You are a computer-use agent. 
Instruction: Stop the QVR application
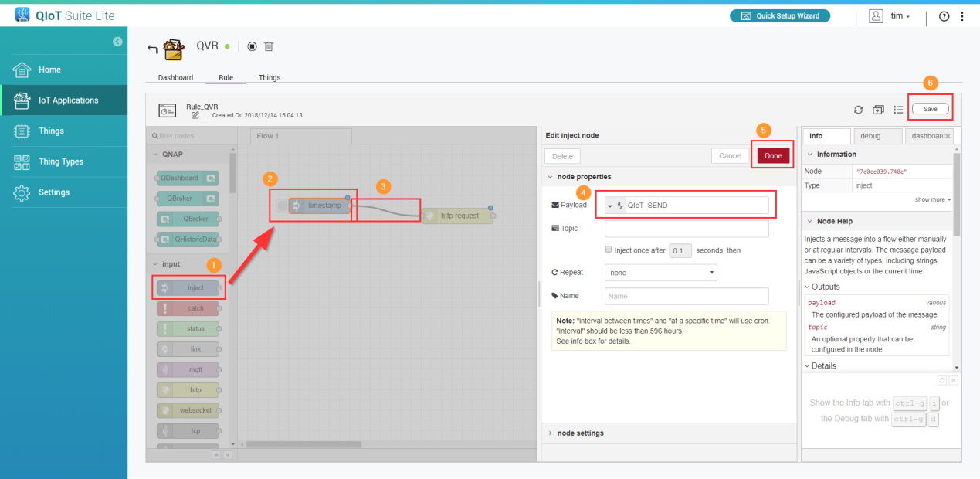252,46
